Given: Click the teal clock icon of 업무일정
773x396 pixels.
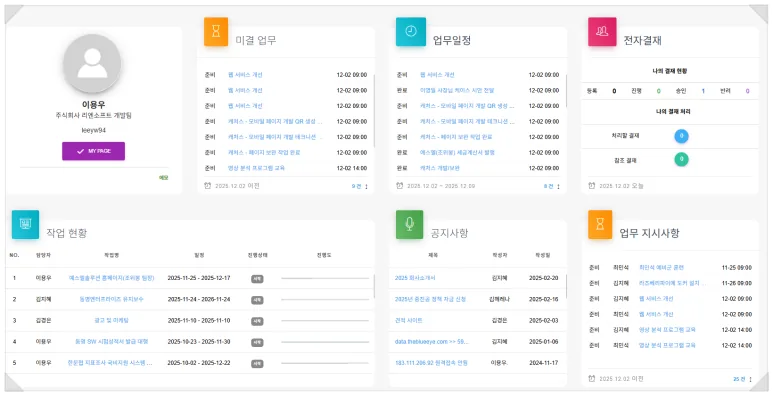Looking at the screenshot, I should [411, 32].
